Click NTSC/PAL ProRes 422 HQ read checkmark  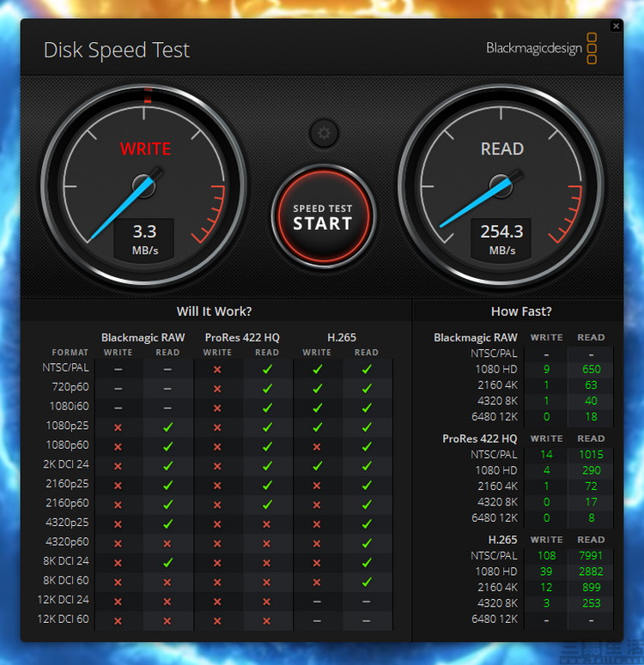[x=267, y=370]
